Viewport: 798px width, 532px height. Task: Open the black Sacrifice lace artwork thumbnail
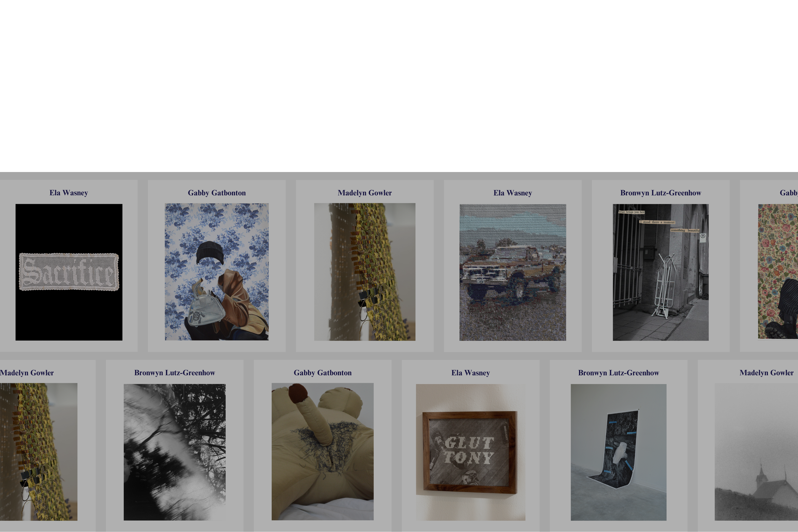(69, 272)
